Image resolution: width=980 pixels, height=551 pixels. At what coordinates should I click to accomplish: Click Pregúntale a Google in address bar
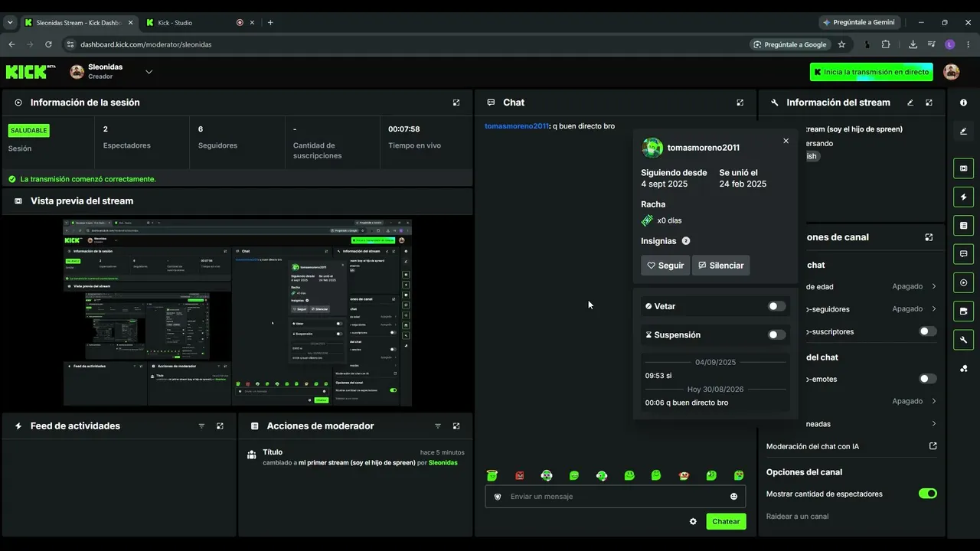[x=790, y=44]
